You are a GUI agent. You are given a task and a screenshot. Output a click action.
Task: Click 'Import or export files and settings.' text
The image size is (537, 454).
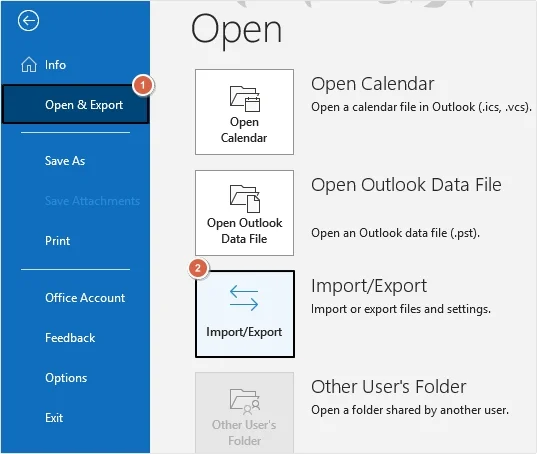401,309
